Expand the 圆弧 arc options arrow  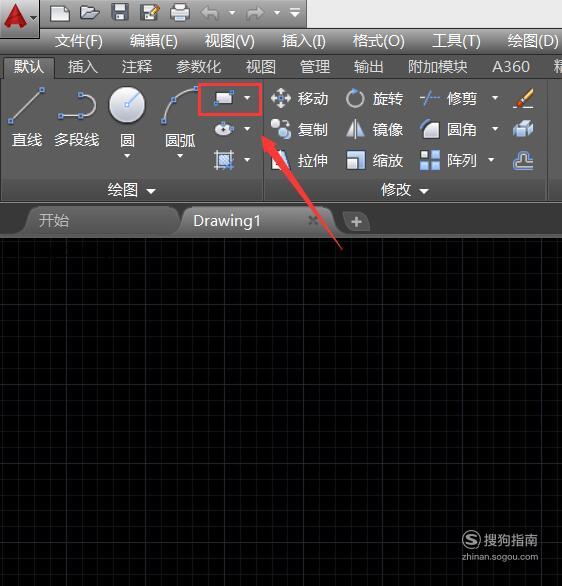click(x=180, y=156)
